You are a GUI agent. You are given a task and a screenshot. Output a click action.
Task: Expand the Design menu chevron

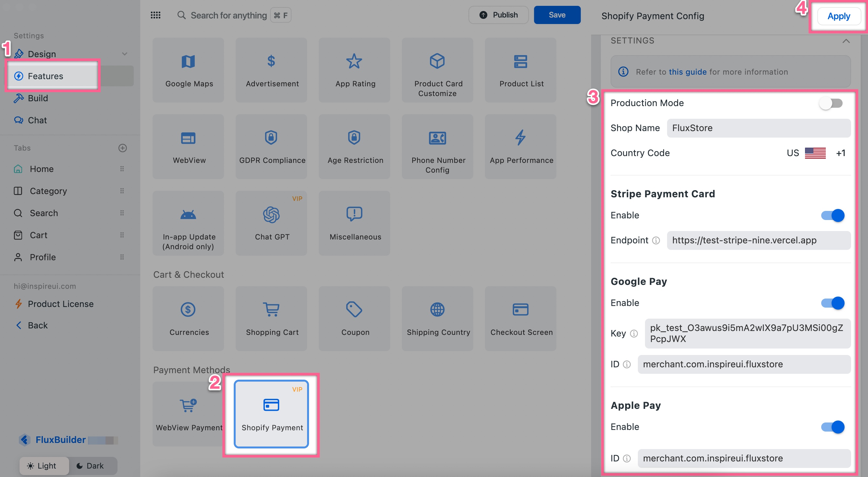(x=124, y=54)
